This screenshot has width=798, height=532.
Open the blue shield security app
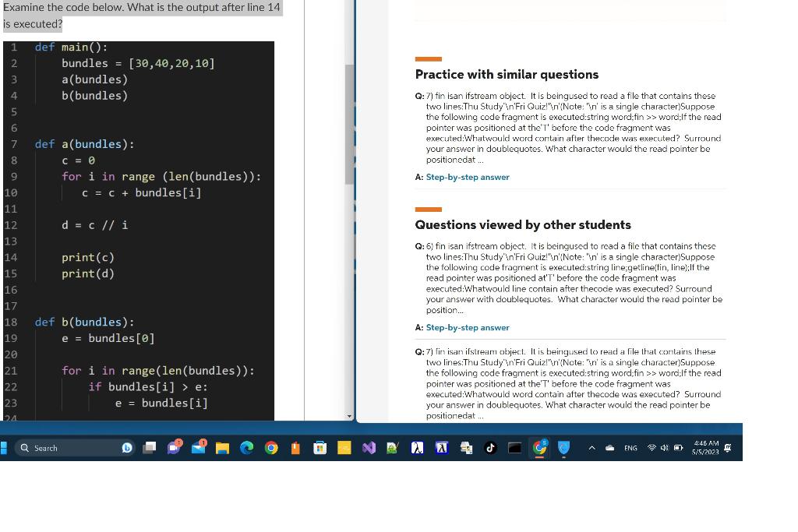(x=563, y=448)
